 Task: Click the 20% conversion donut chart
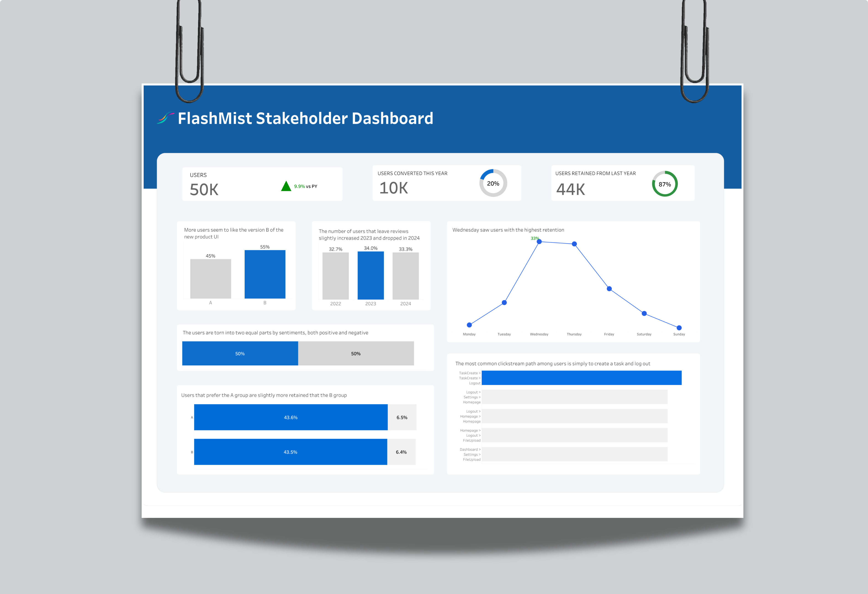493,183
